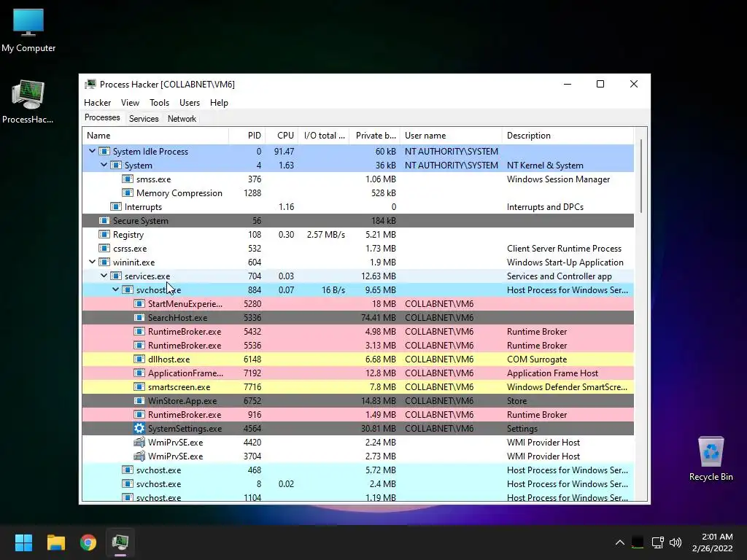The width and height of the screenshot is (747, 560).
Task: Click the Process Hacker title bar icon
Action: [90, 85]
